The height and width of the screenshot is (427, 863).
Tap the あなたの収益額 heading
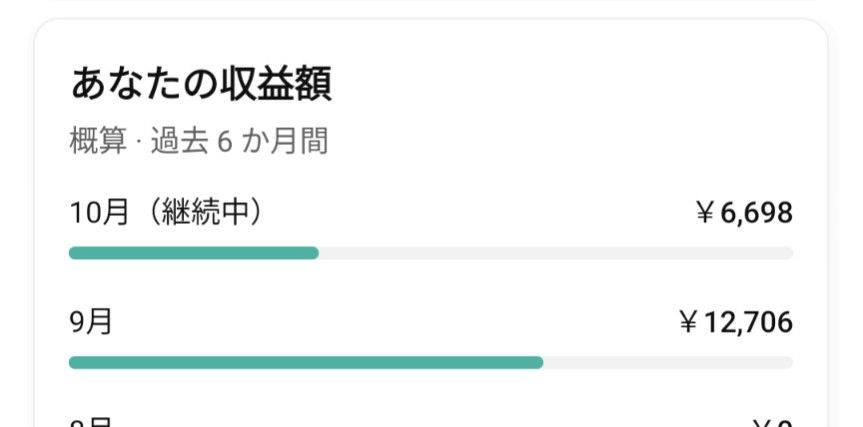tap(201, 85)
